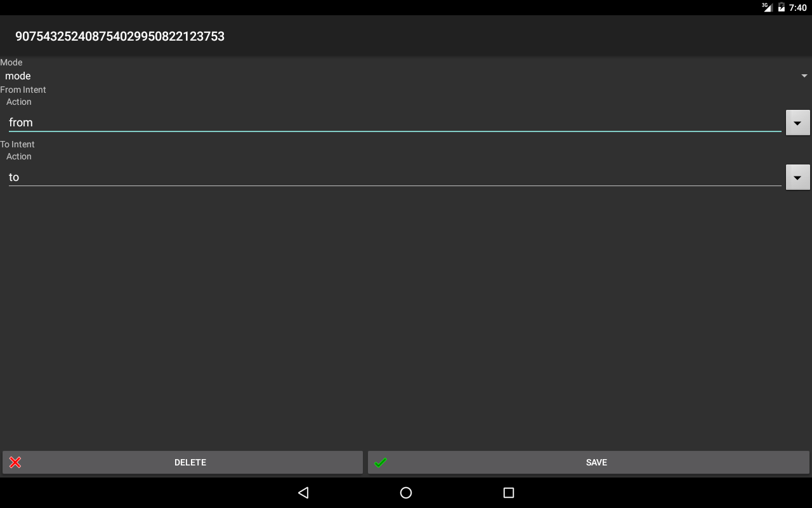Click the To Intent label
Viewport: 812px width, 508px height.
pos(17,144)
